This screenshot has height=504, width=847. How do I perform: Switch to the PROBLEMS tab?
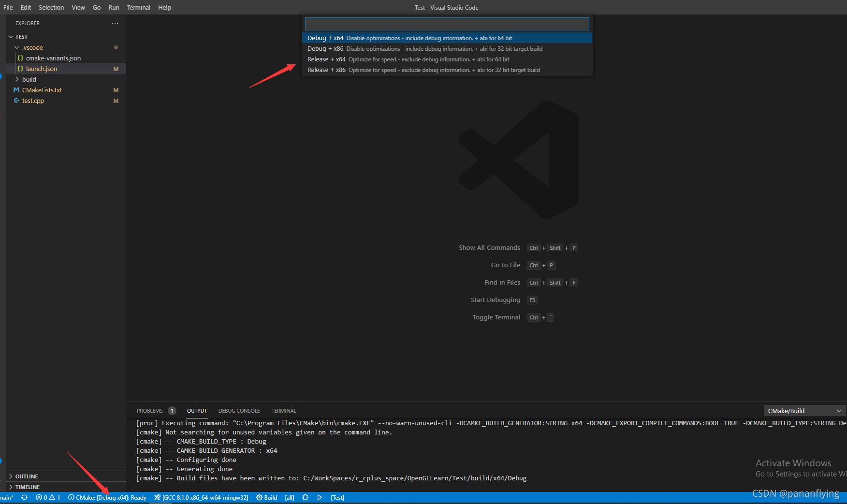[x=150, y=411]
